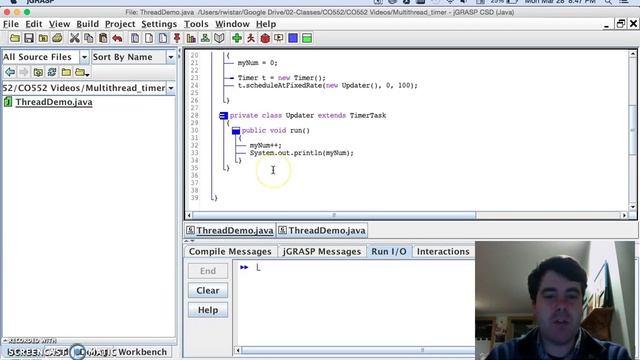This screenshot has width=640, height=360.
Task: Run in canvas with the presentation icon
Action: [279, 38]
